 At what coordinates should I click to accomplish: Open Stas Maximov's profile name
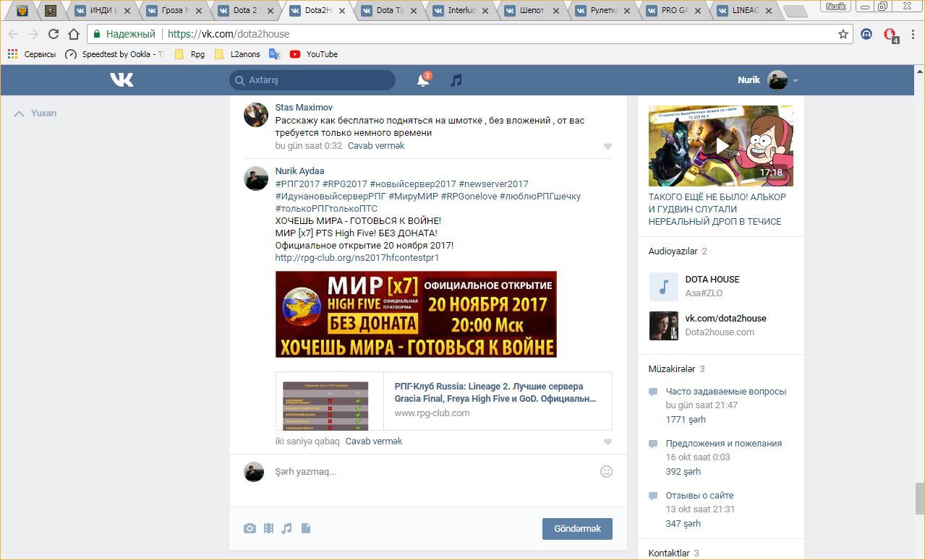[304, 108]
